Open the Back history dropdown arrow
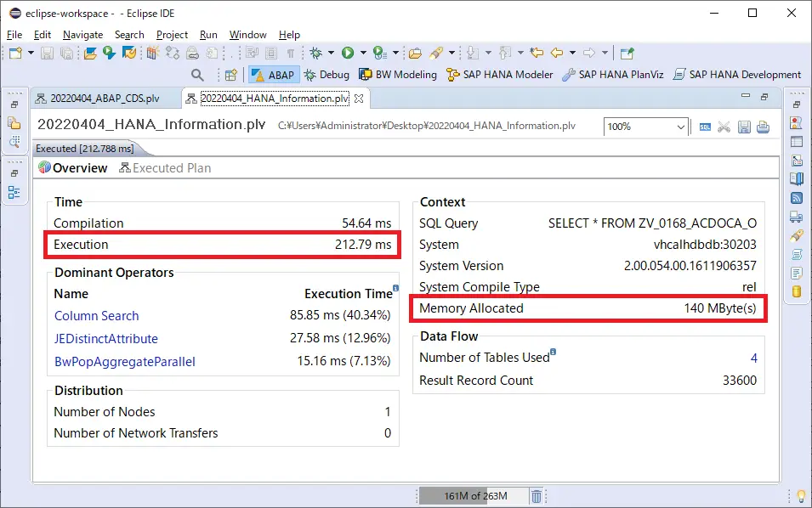 pos(572,53)
